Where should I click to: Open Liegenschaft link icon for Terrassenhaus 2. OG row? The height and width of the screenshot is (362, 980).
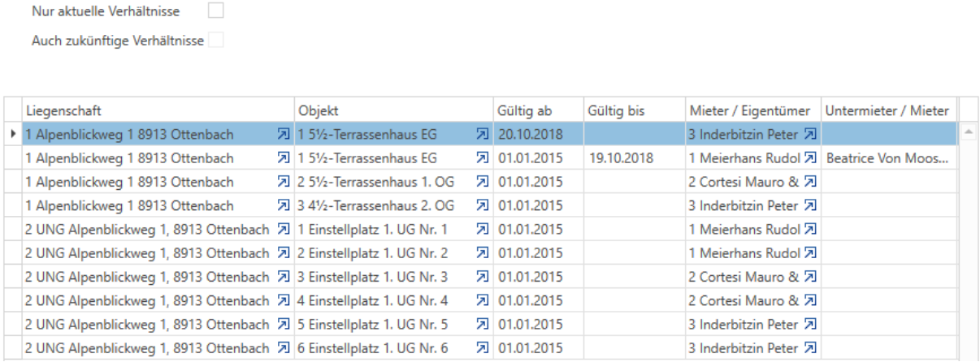pyautogui.click(x=283, y=205)
